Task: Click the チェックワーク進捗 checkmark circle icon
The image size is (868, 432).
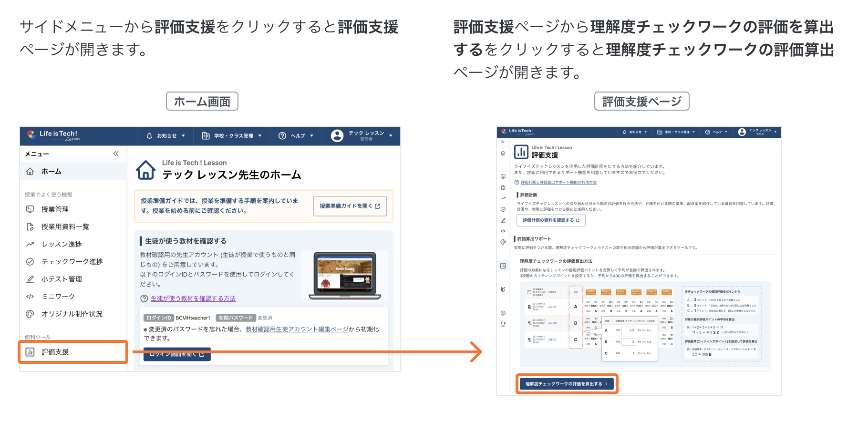Action: [x=30, y=262]
